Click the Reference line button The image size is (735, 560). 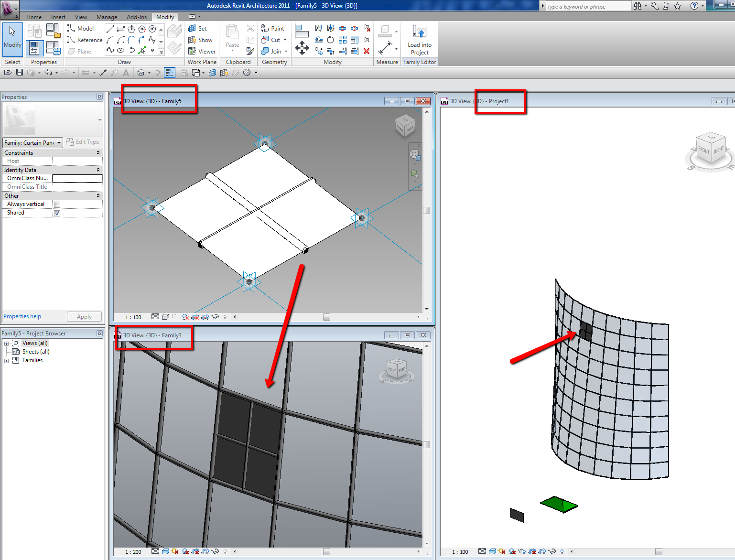point(85,40)
